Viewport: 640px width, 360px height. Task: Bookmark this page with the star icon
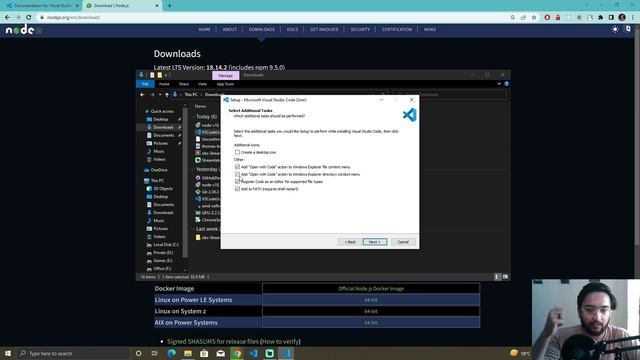tap(534, 18)
